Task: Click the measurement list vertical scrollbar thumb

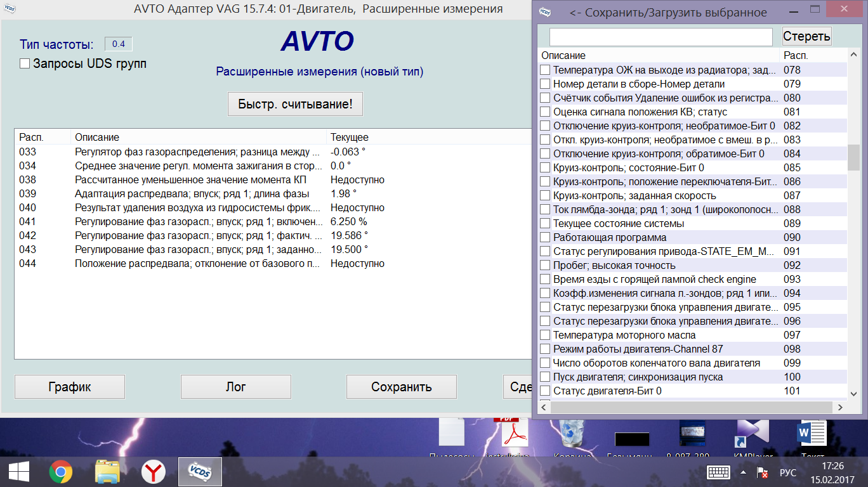Action: [853, 157]
